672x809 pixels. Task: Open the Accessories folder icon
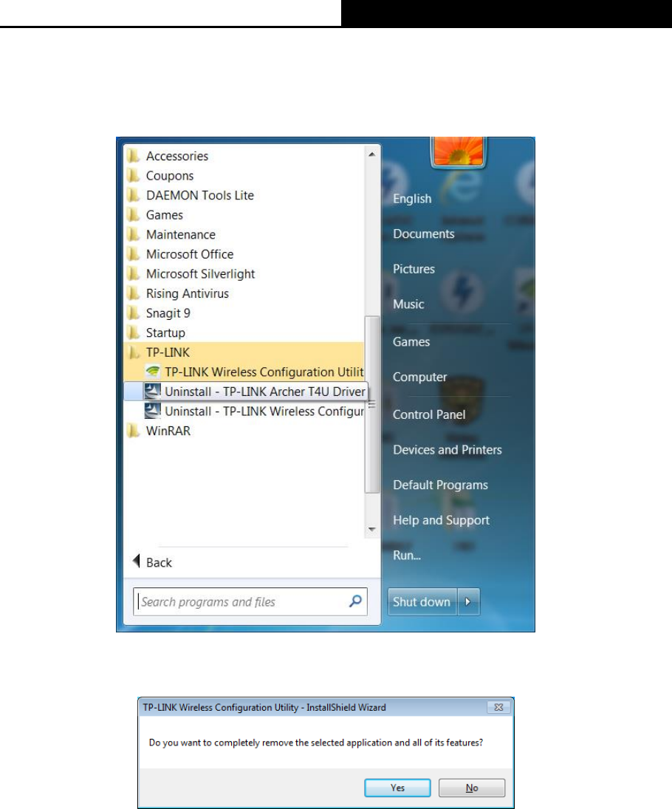click(x=133, y=156)
